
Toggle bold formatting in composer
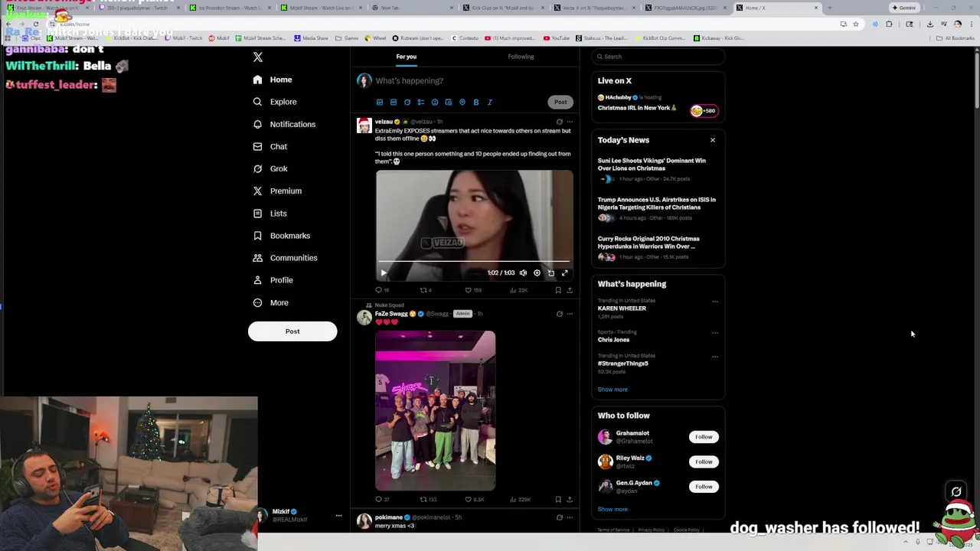click(x=476, y=103)
